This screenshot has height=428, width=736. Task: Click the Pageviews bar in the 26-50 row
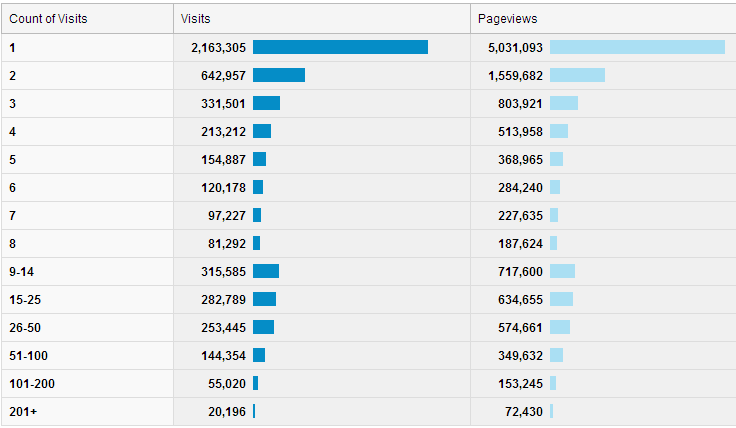560,327
